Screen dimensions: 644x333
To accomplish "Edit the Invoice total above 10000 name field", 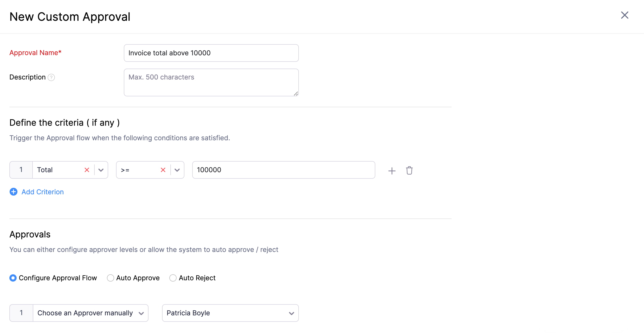I will (211, 53).
